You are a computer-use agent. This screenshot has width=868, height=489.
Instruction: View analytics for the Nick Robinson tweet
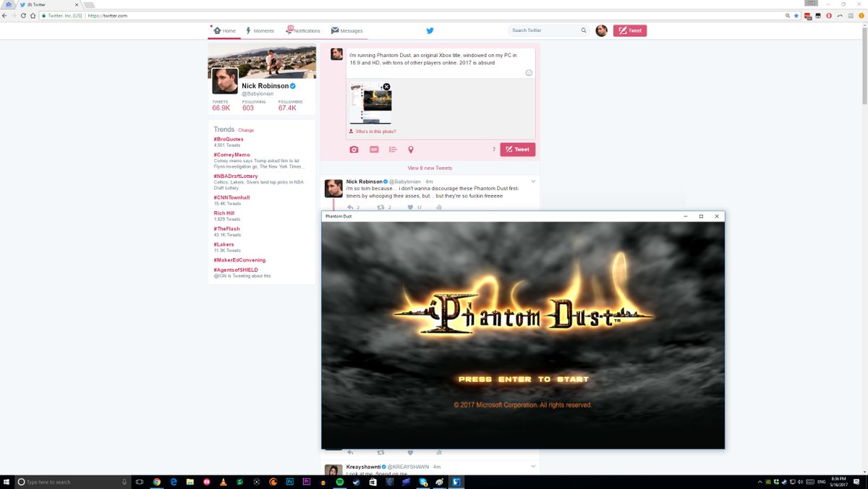[x=439, y=208]
